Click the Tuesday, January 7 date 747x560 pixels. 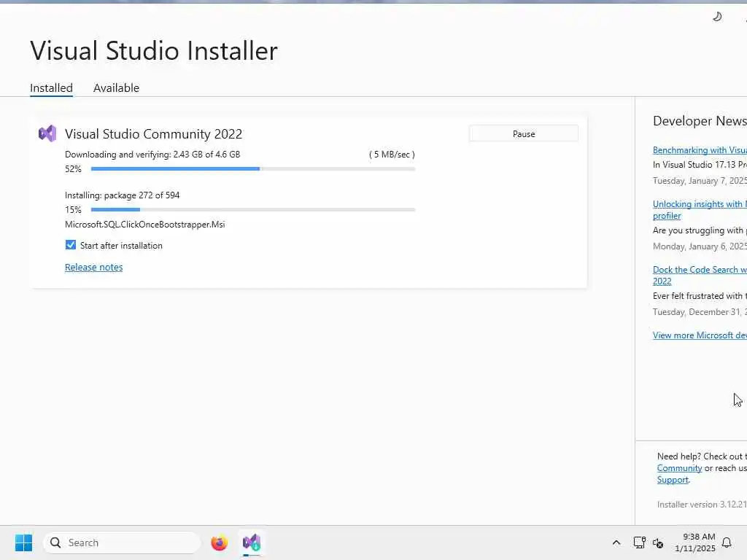pos(700,181)
